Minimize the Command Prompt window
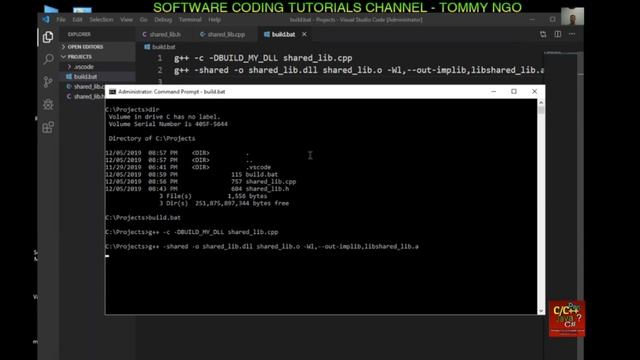640x360 pixels. 493,91
